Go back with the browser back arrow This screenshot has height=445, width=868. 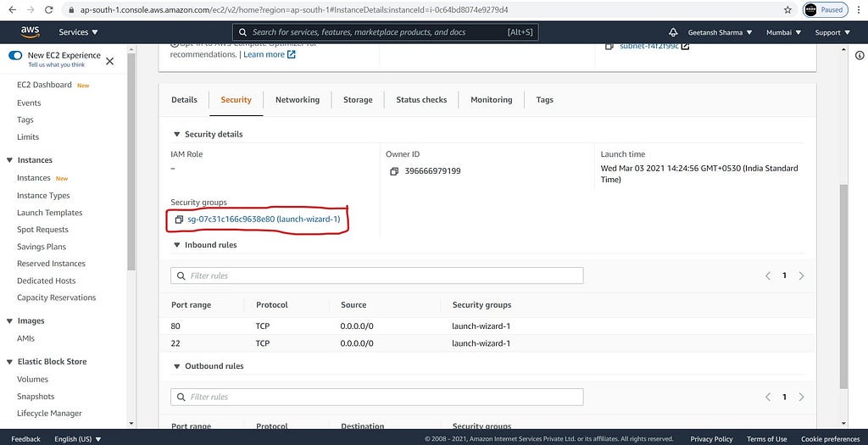tap(12, 10)
